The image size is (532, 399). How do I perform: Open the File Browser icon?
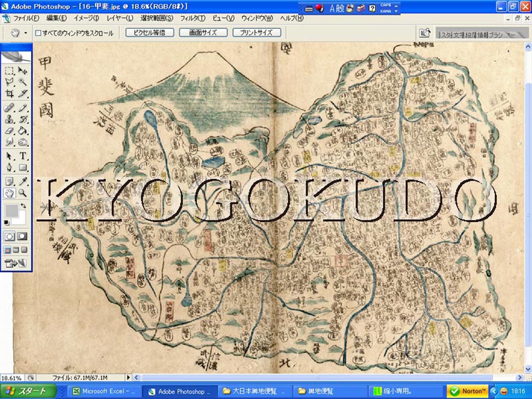425,33
